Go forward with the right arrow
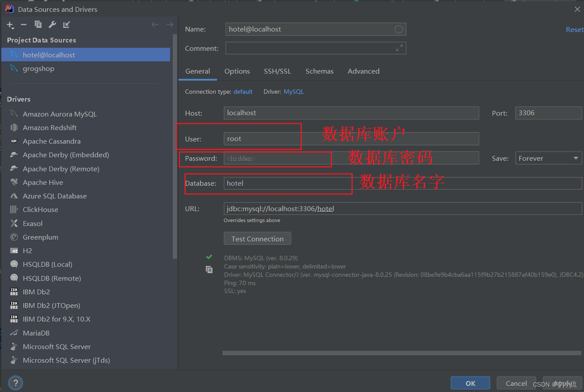Screen dimensions: 584x392 click(x=170, y=25)
